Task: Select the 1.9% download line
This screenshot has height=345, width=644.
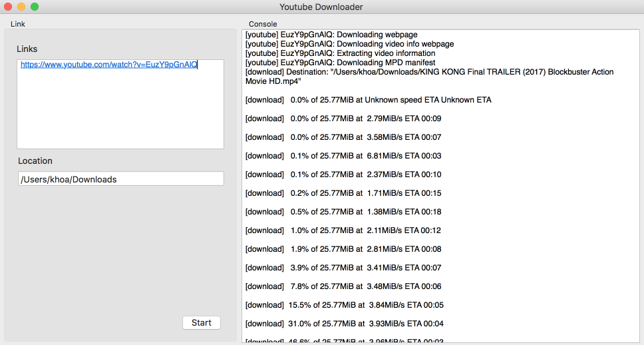Action: pos(343,249)
